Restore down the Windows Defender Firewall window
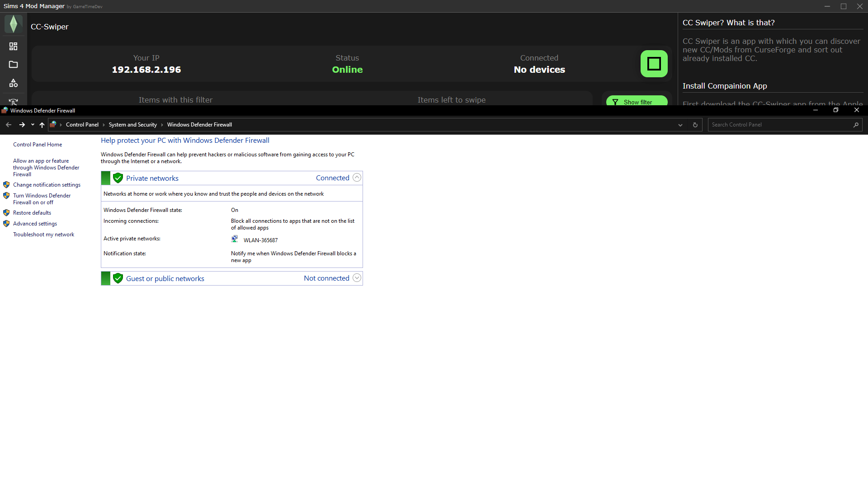 [836, 110]
